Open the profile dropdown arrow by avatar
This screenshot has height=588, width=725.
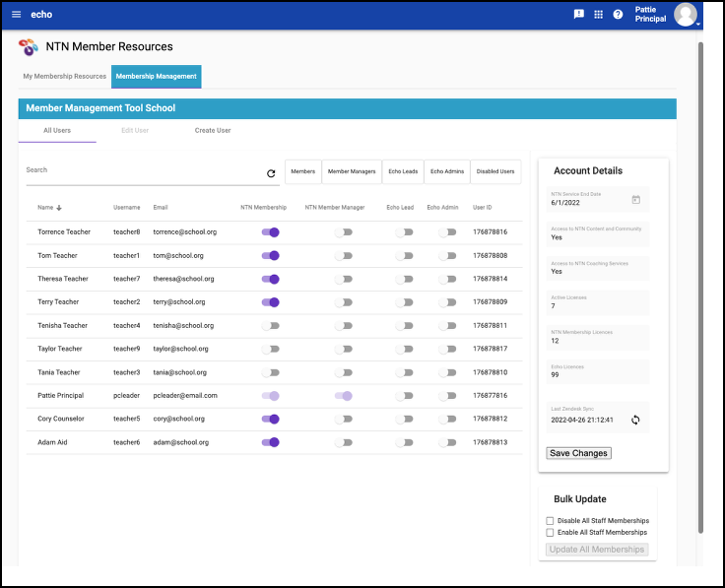point(697,23)
